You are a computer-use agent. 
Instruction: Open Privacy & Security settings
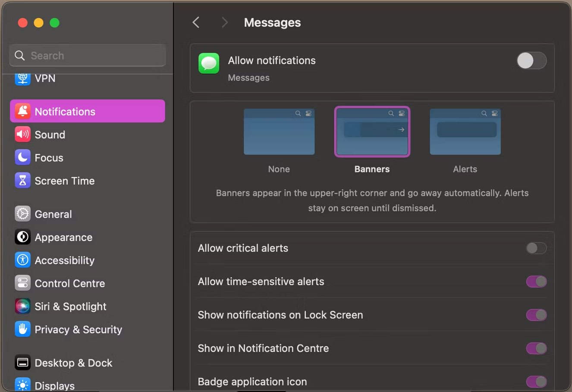pyautogui.click(x=88, y=329)
